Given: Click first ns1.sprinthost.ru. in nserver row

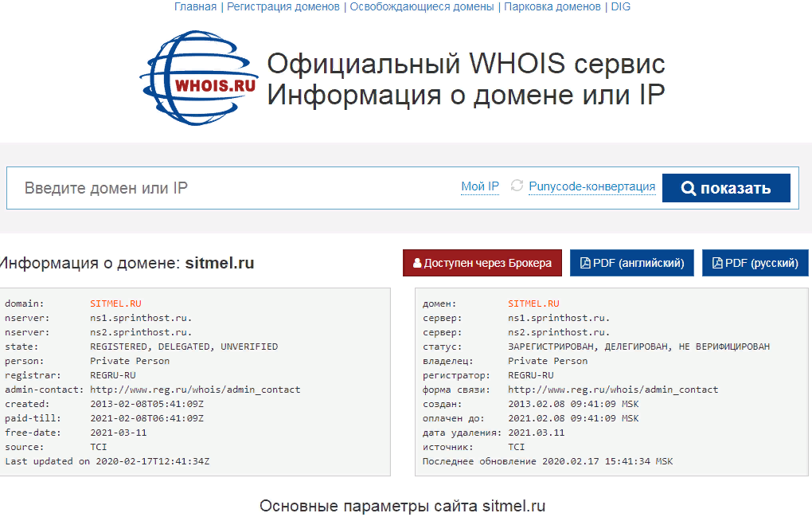Looking at the screenshot, I should tap(141, 318).
